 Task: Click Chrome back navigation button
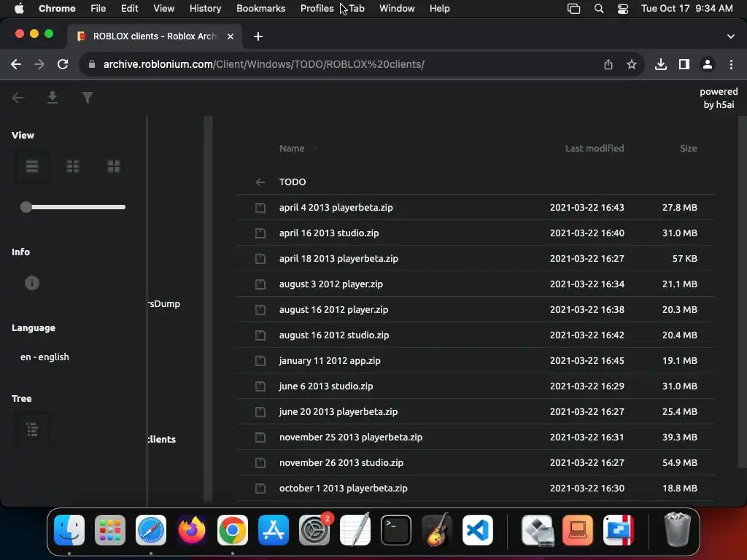coord(16,64)
